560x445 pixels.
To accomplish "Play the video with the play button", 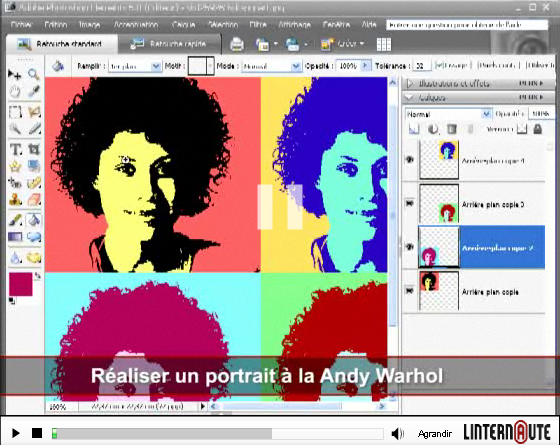I will point(15,433).
